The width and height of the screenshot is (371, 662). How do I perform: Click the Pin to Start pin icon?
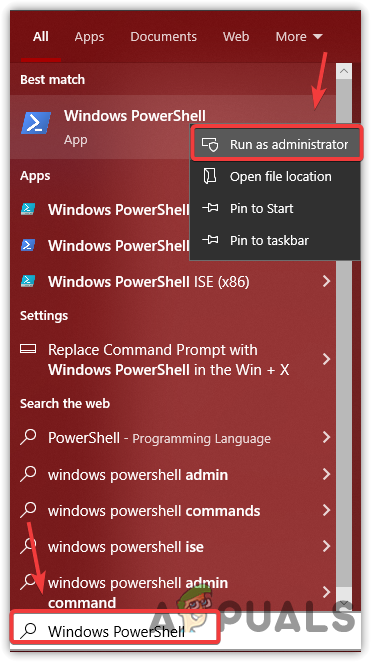210,208
